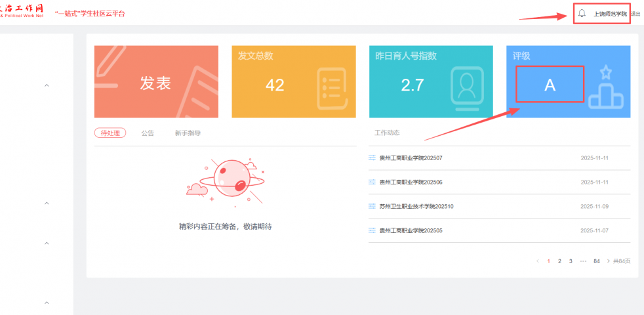Open the 贵州工商职业学院202506 entry

pos(411,182)
